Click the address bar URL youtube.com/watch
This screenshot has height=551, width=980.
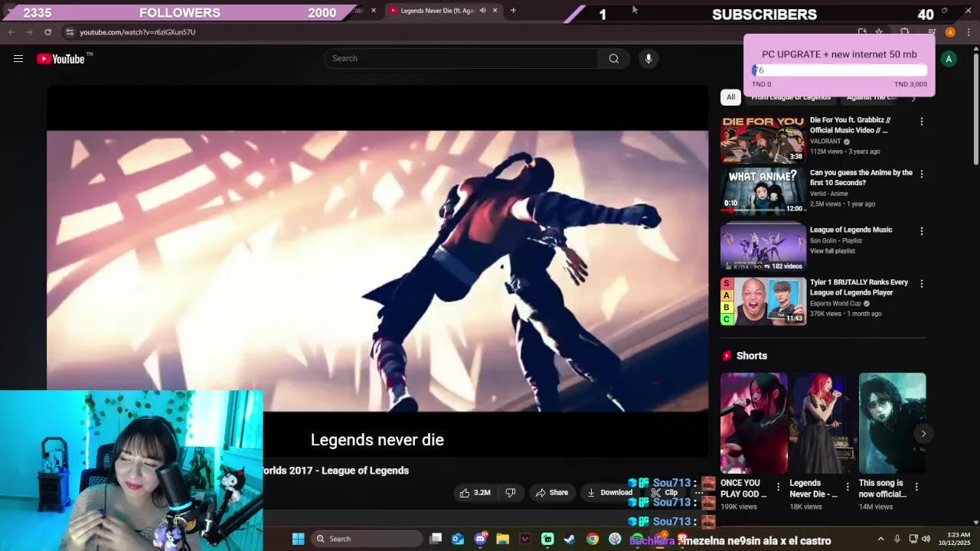coord(138,32)
